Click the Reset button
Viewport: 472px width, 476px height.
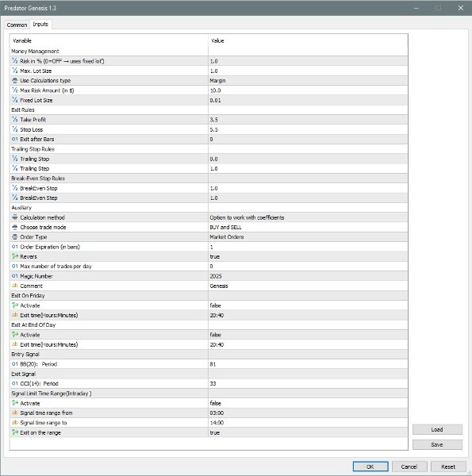448,466
